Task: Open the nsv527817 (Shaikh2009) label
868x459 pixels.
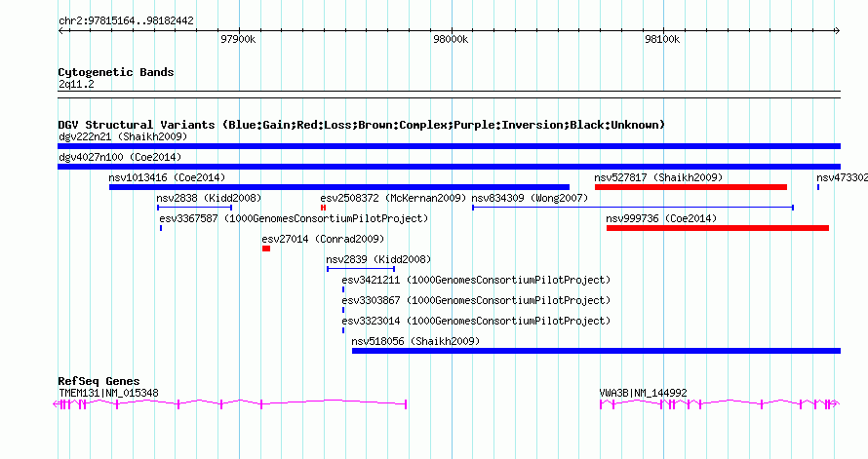Action: 658,177
